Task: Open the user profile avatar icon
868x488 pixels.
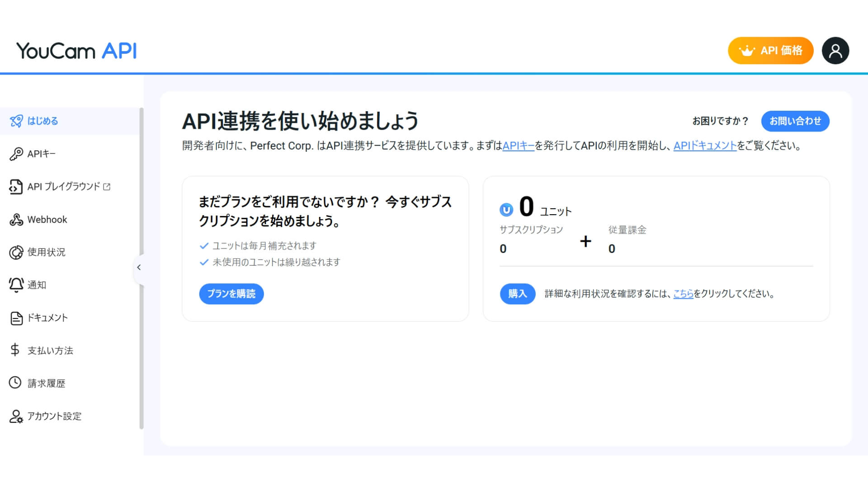Action: tap(835, 50)
